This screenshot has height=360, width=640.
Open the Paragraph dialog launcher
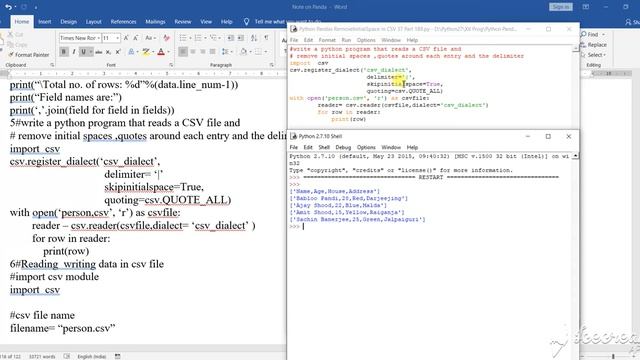(271, 65)
